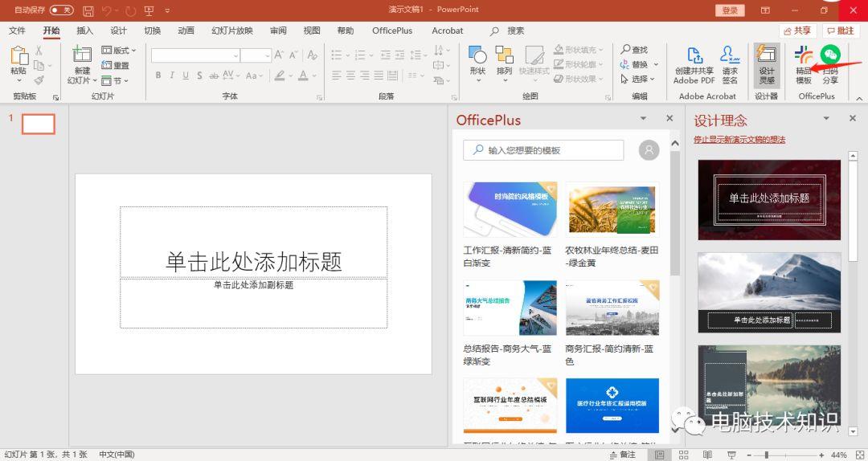The width and height of the screenshot is (868, 461).
Task: Increase font size icon
Action: click(279, 55)
